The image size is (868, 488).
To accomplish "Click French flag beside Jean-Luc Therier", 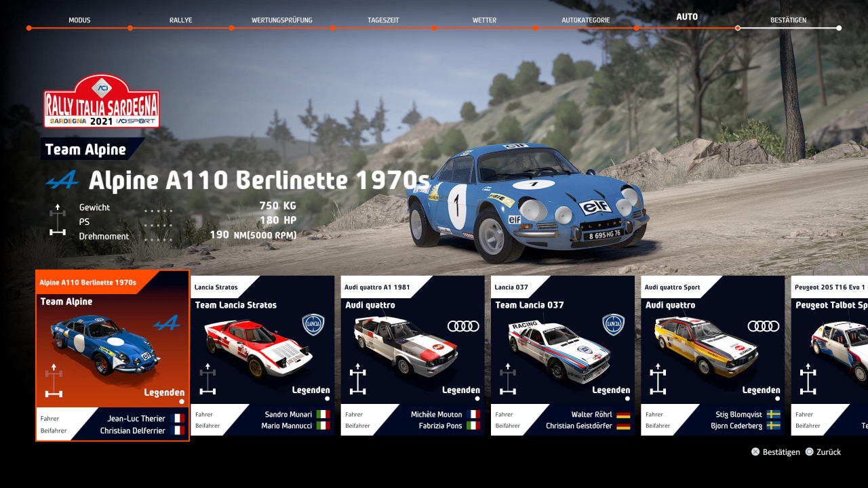I will 178,418.
